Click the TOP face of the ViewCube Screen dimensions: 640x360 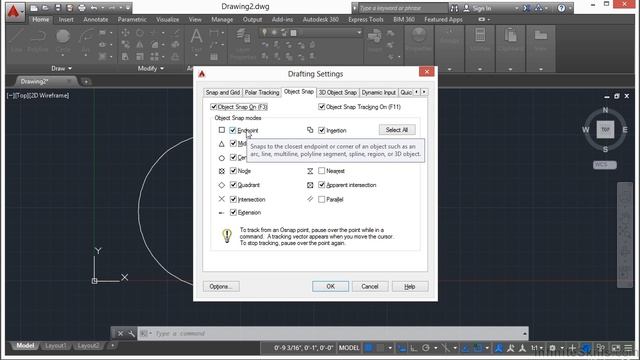pyautogui.click(x=605, y=130)
